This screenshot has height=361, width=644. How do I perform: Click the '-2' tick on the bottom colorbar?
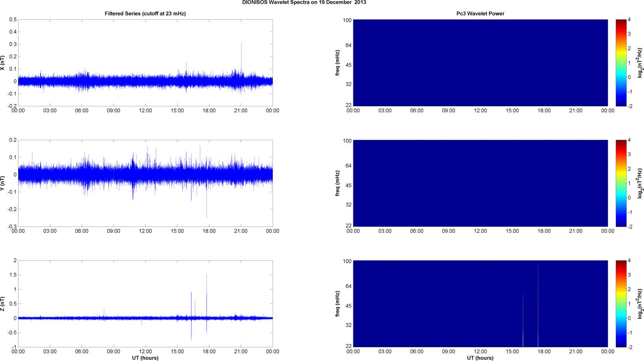pos(630,347)
